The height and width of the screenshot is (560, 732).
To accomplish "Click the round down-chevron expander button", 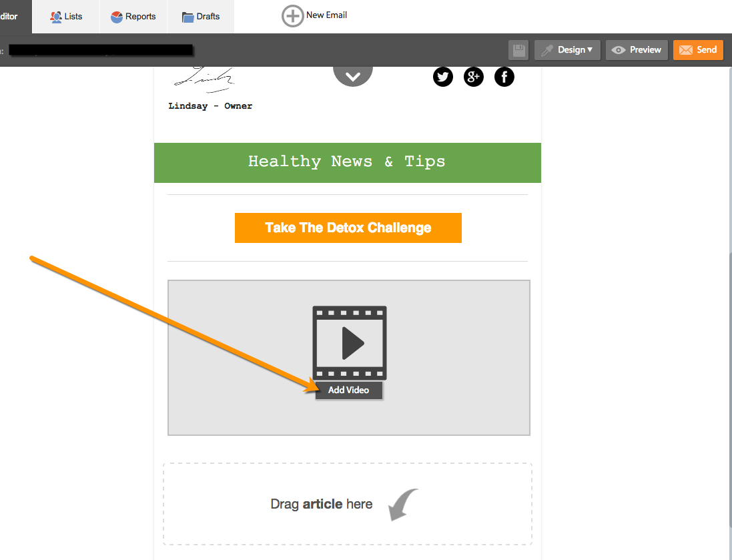I will click(352, 75).
